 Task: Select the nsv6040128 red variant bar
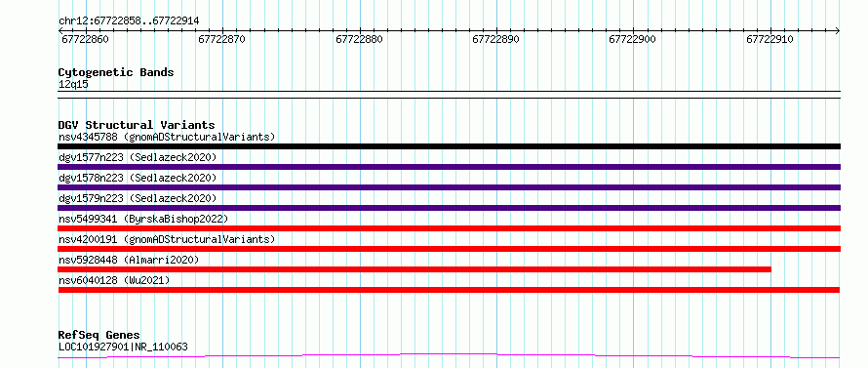click(x=449, y=290)
